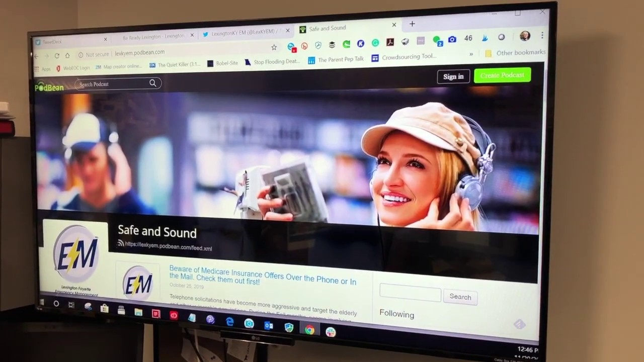Click the blue K extension icon
Viewport: 644px width, 362px height.
click(x=360, y=44)
